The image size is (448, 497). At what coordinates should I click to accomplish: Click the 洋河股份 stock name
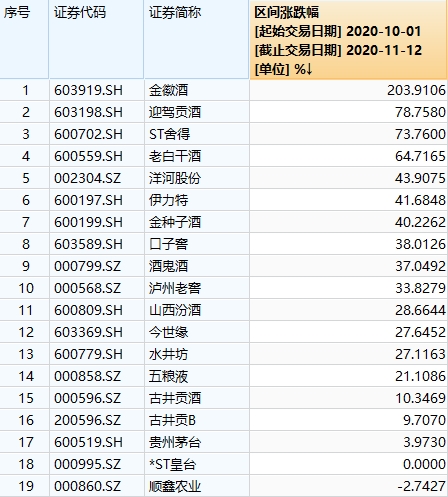click(x=175, y=178)
